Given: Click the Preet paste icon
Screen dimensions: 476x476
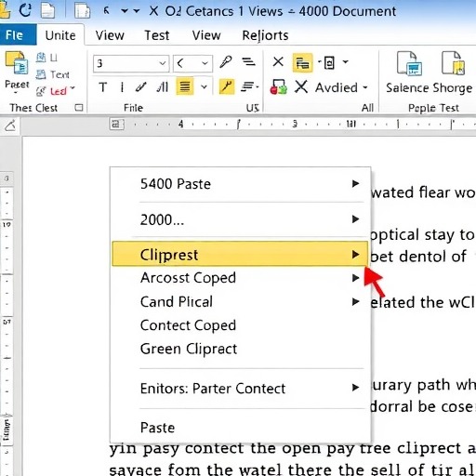Looking at the screenshot, I should 17,63.
